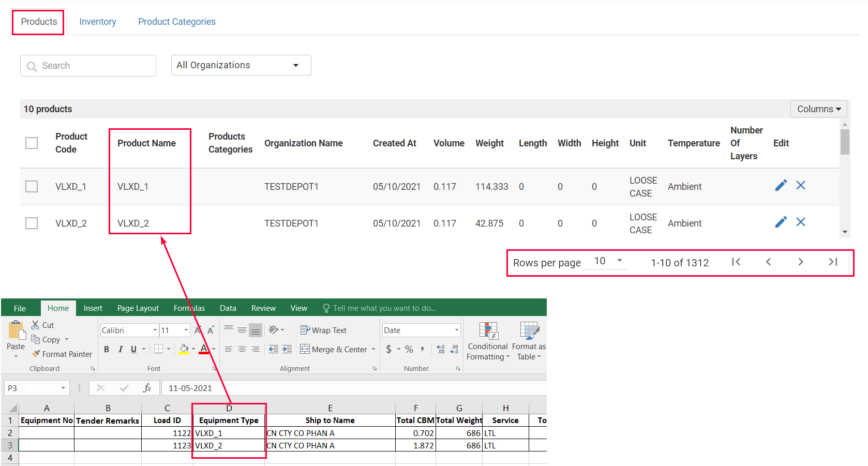The width and height of the screenshot is (868, 466).
Task: Click the edit pencil for VLXD_2
Action: click(x=781, y=222)
